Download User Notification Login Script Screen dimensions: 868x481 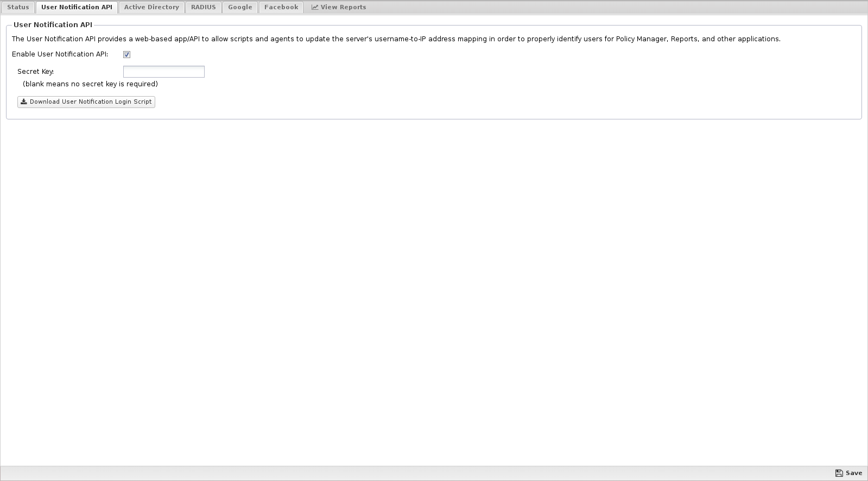pos(86,102)
